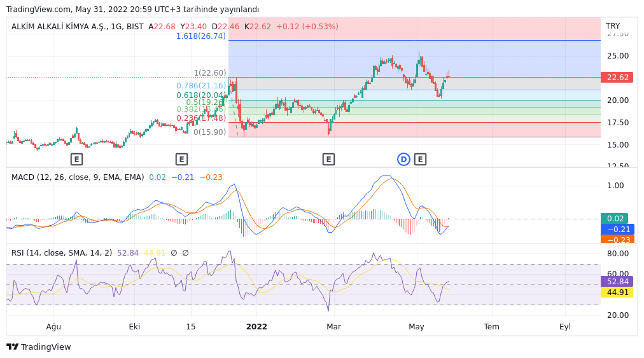644x358 pixels.
Task: Select the 0.382(18.46) Fibonacci label
Action: [201, 109]
